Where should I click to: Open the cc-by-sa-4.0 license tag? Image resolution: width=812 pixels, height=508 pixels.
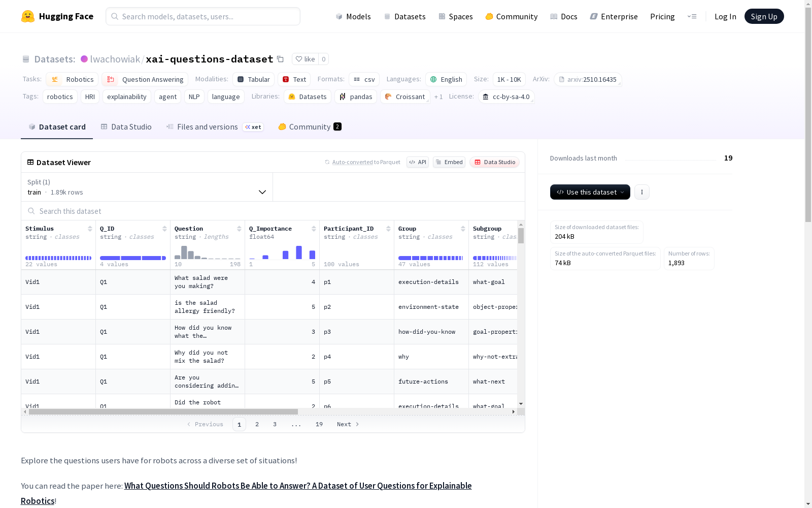pyautogui.click(x=506, y=97)
